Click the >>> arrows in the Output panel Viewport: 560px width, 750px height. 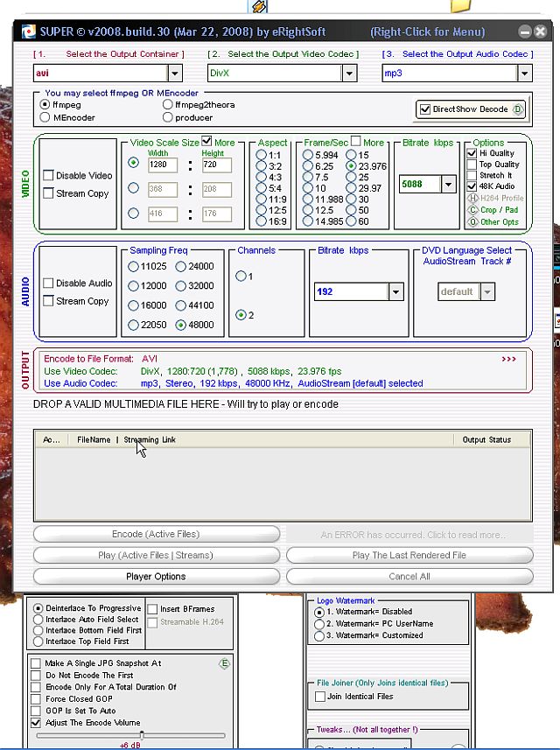(509, 359)
